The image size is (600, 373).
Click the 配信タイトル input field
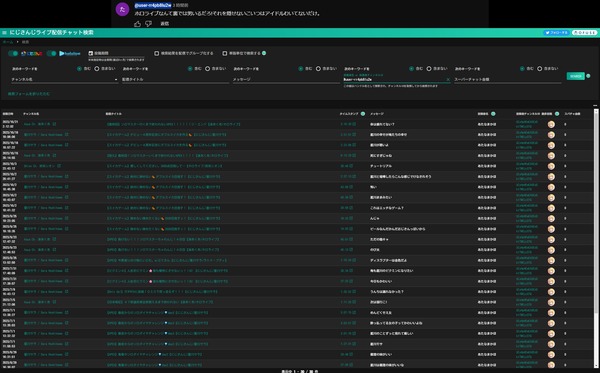coord(175,79)
